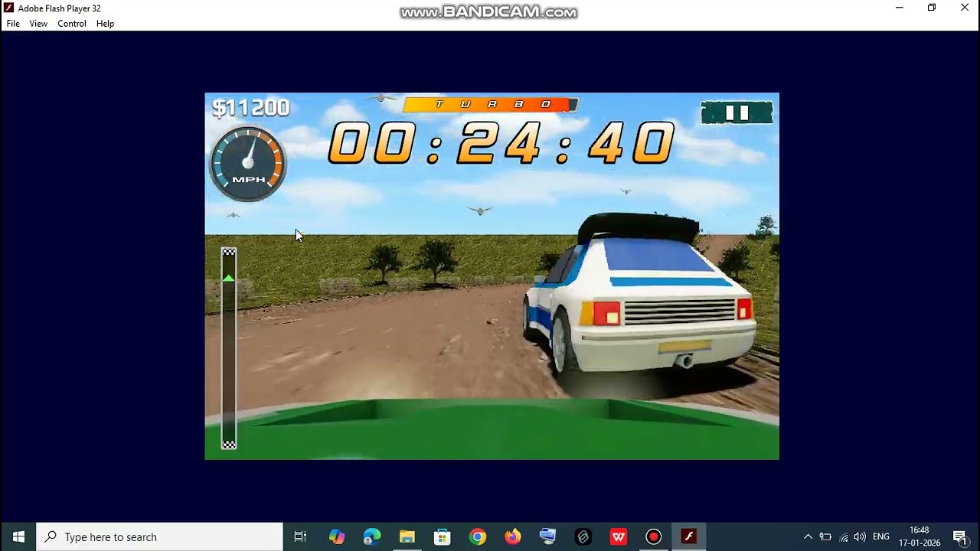Click the battery status tray icon
This screenshot has height=551, width=980.
click(x=825, y=536)
